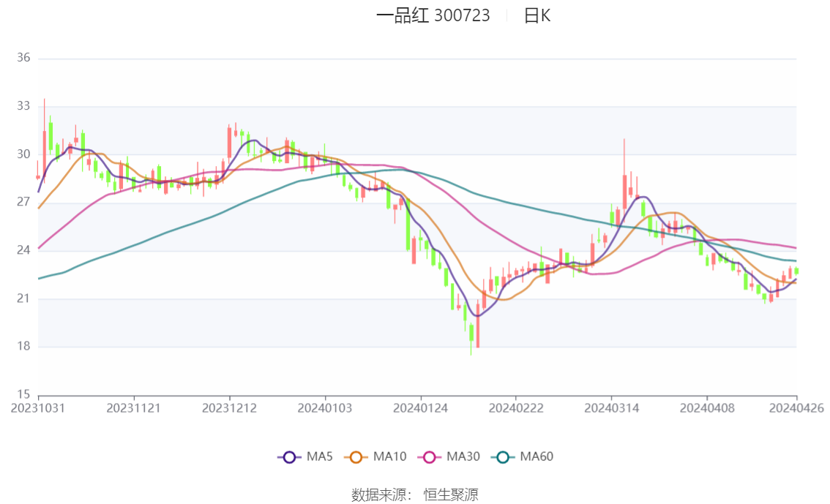Screen dimensions: 830x504
Task: Click the 20231031 date on the x-axis
Action: 38,408
